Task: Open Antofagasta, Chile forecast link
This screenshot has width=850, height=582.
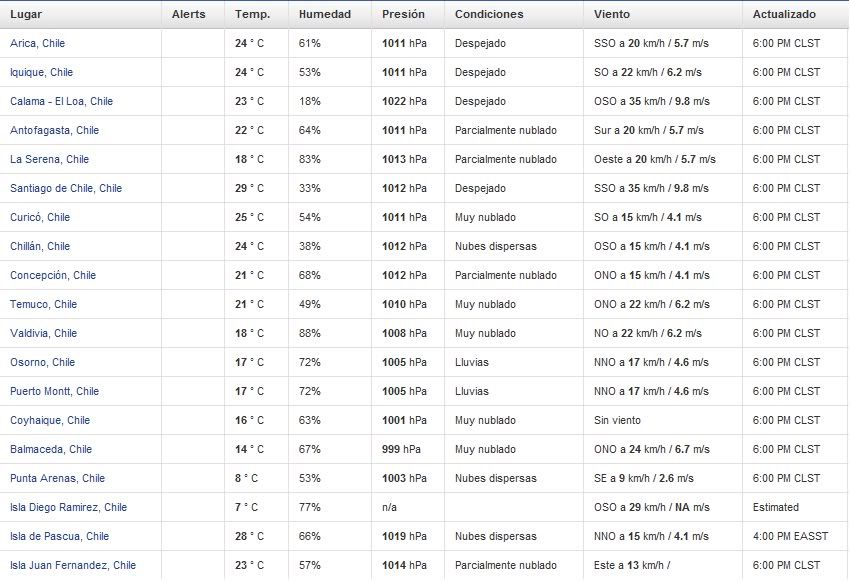Action: (54, 130)
